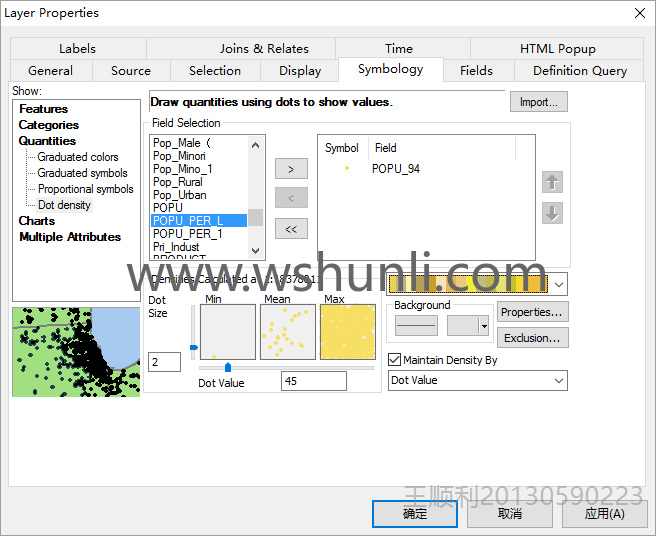
Task: Select Pop_Rural field in the list
Action: click(199, 182)
